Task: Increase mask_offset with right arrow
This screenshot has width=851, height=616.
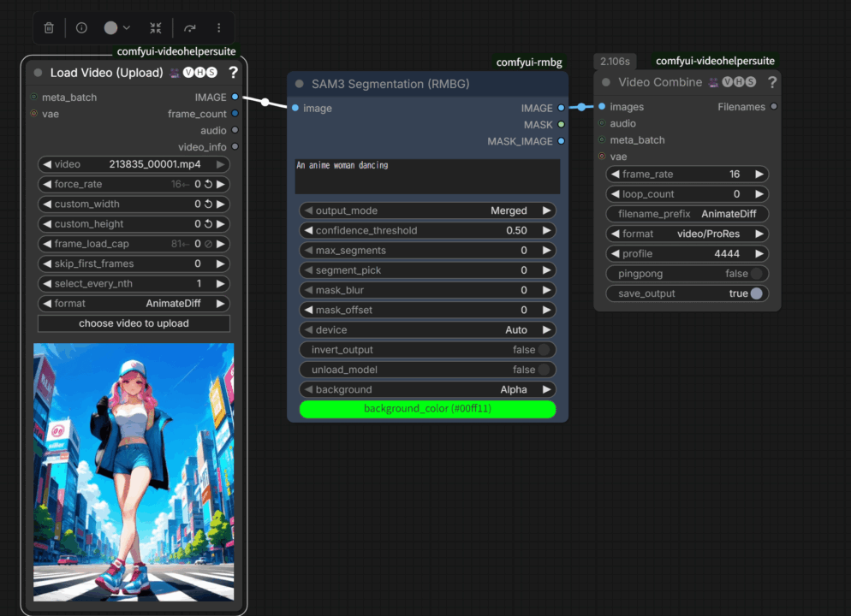Action: click(546, 311)
